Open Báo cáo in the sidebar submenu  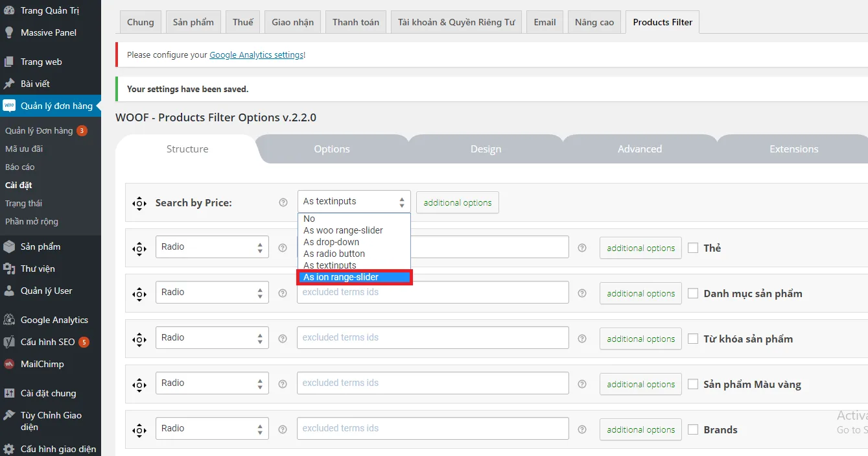pyautogui.click(x=20, y=167)
